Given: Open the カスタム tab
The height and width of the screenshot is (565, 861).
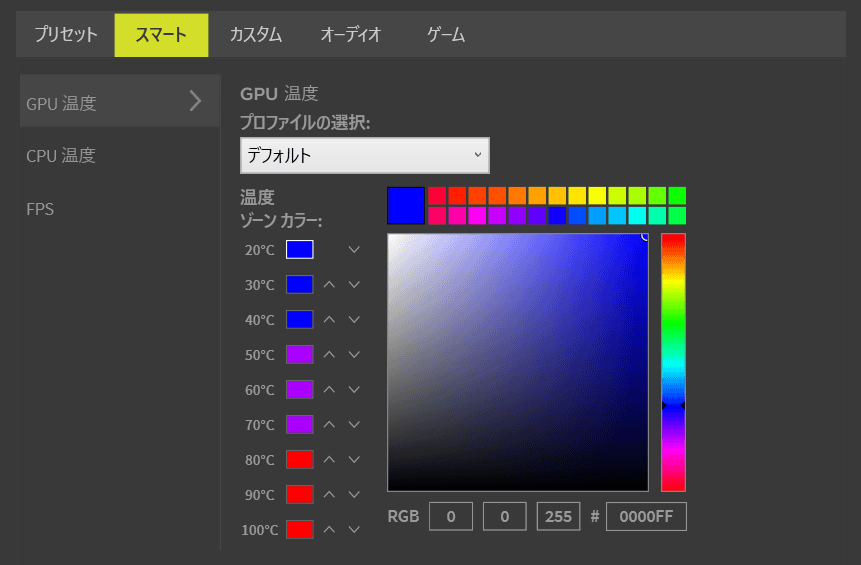Looking at the screenshot, I should pos(255,35).
